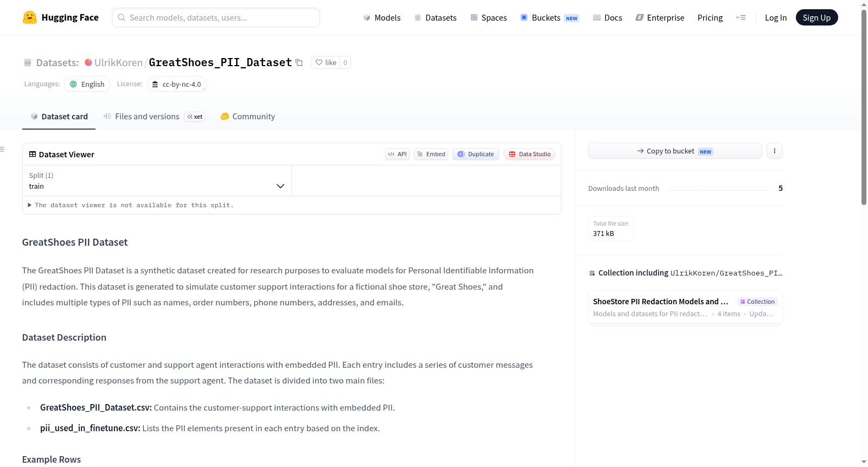Click the Example Rows heading

tap(52, 459)
